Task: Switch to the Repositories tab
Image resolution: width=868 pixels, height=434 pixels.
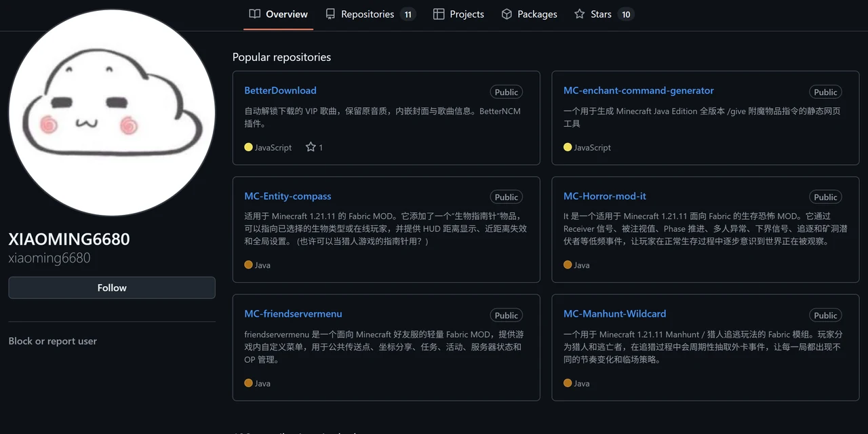Action: [370, 14]
